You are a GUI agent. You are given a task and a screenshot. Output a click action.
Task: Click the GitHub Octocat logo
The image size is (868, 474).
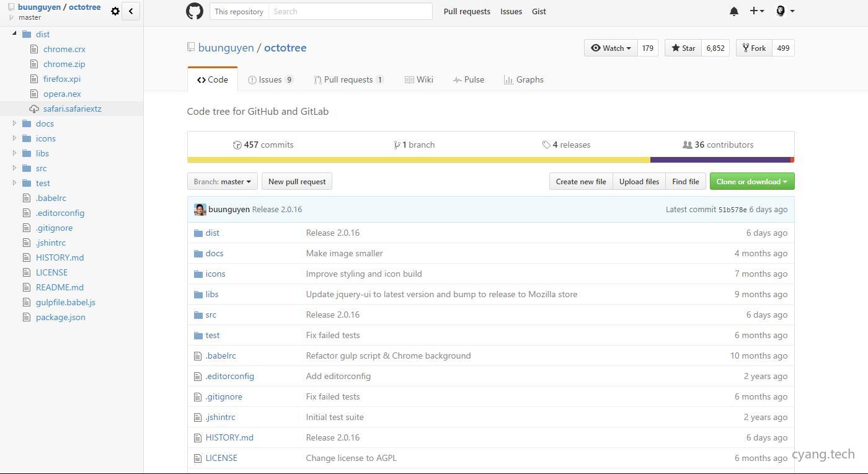[195, 11]
